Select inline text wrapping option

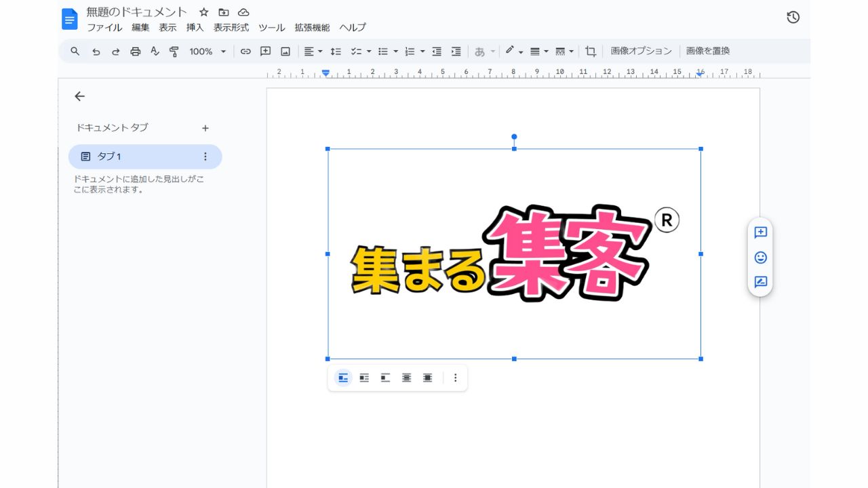click(x=343, y=378)
